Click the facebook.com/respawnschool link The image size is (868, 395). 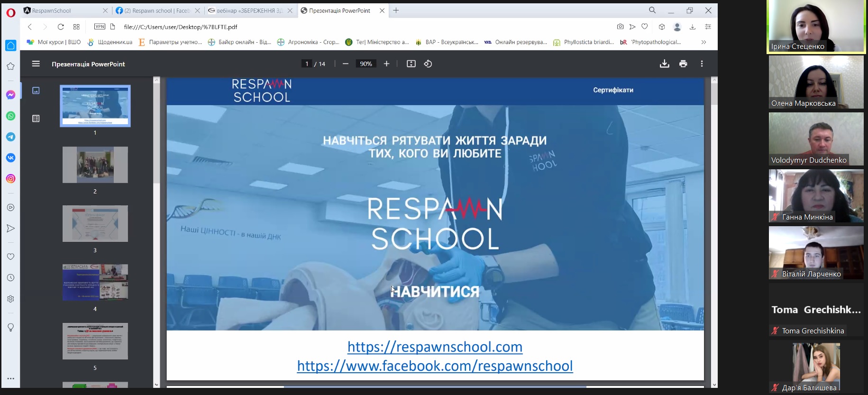[435, 366]
